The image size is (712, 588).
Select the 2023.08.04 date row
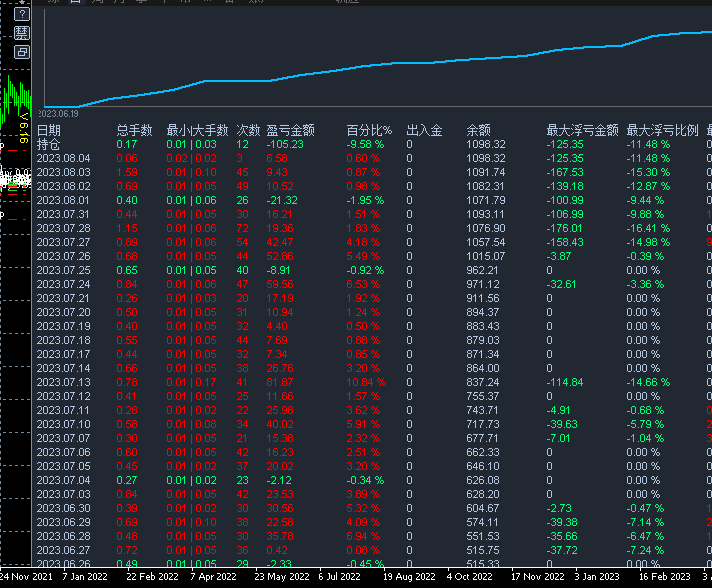[64, 158]
